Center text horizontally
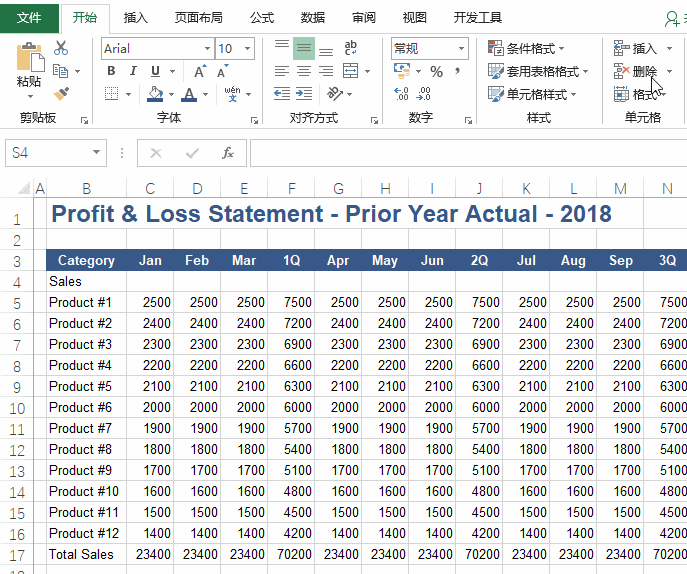The height and width of the screenshot is (574, 687). [304, 71]
